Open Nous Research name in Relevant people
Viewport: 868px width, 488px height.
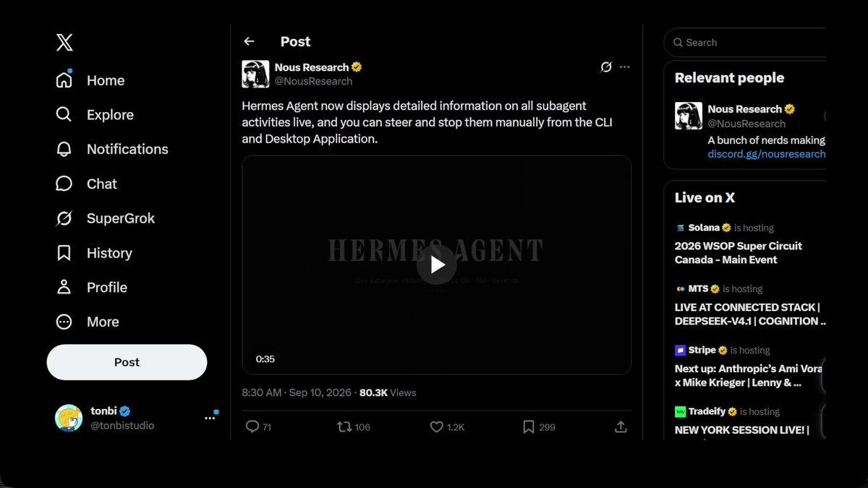click(x=744, y=109)
